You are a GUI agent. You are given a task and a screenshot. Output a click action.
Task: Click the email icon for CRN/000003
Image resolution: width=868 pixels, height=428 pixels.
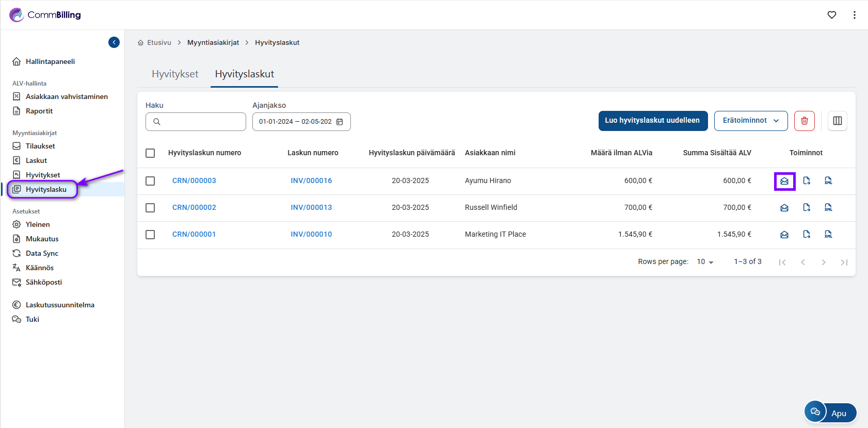tap(784, 181)
